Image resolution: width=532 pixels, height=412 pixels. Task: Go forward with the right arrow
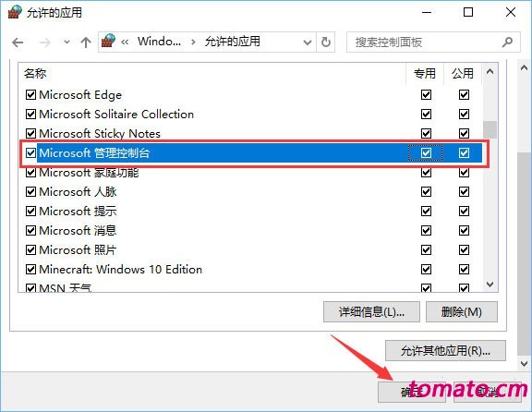pyautogui.click(x=44, y=42)
